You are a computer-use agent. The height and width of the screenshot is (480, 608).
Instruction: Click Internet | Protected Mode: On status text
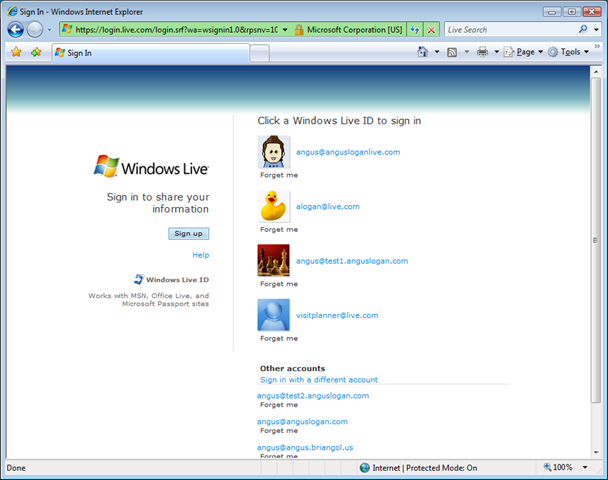click(425, 468)
